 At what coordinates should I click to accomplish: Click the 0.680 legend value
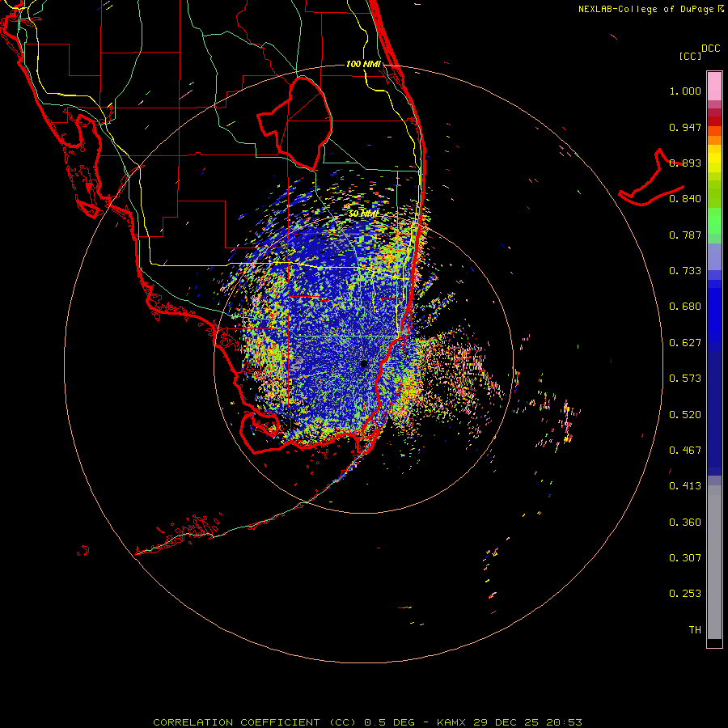tap(685, 307)
